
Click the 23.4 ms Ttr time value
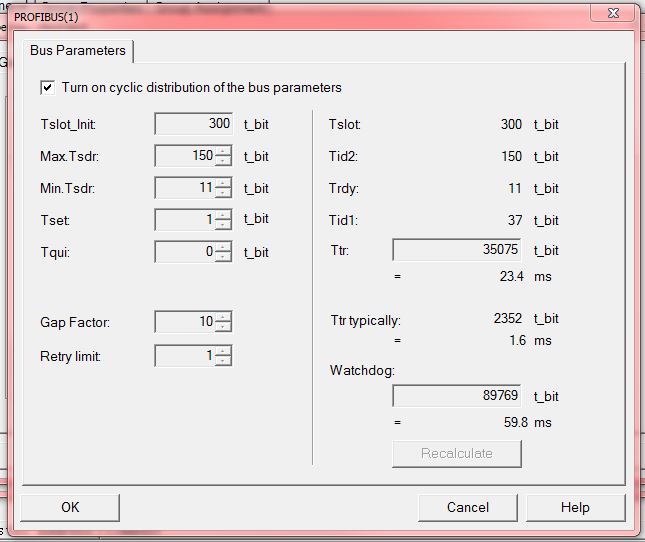(512, 276)
